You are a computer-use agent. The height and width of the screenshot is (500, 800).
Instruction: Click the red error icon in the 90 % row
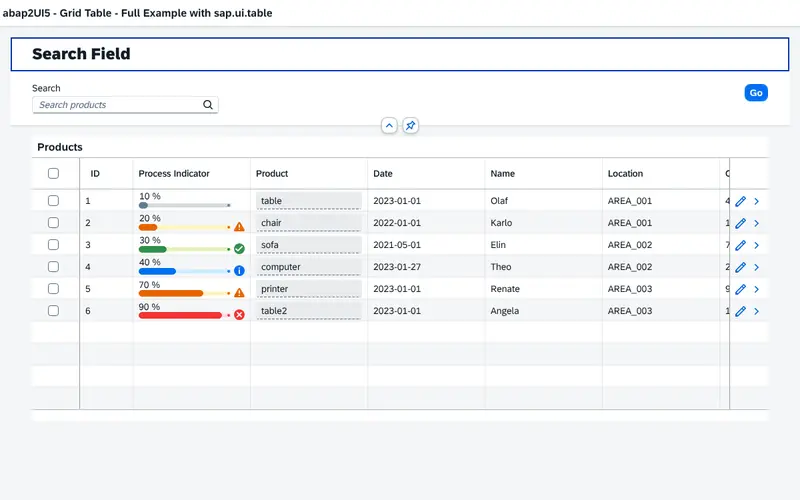click(239, 315)
